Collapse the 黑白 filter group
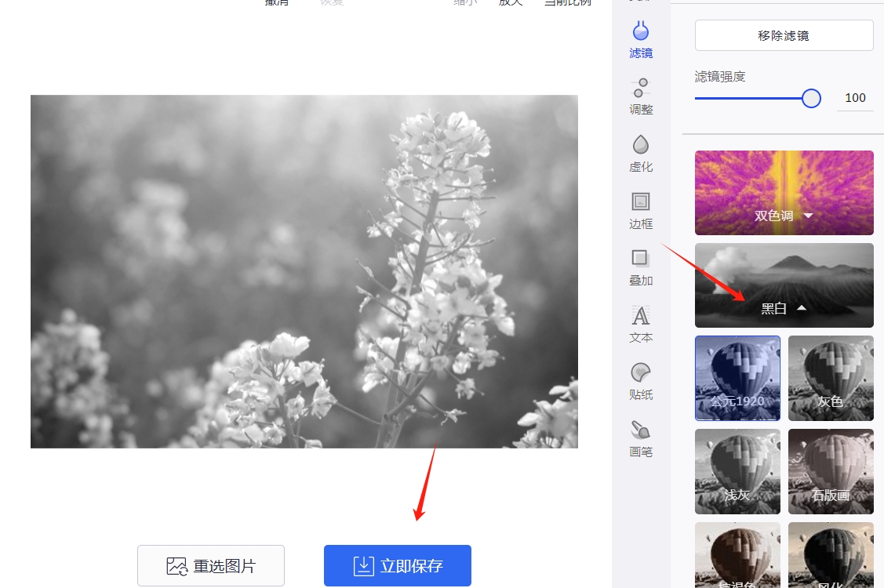 click(x=784, y=285)
